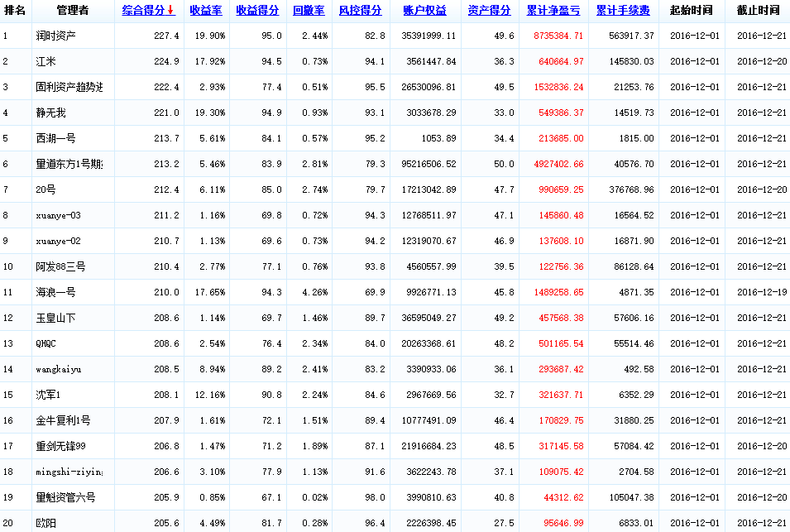Select manager name 江米
This screenshot has width=790, height=532.
pos(45,61)
